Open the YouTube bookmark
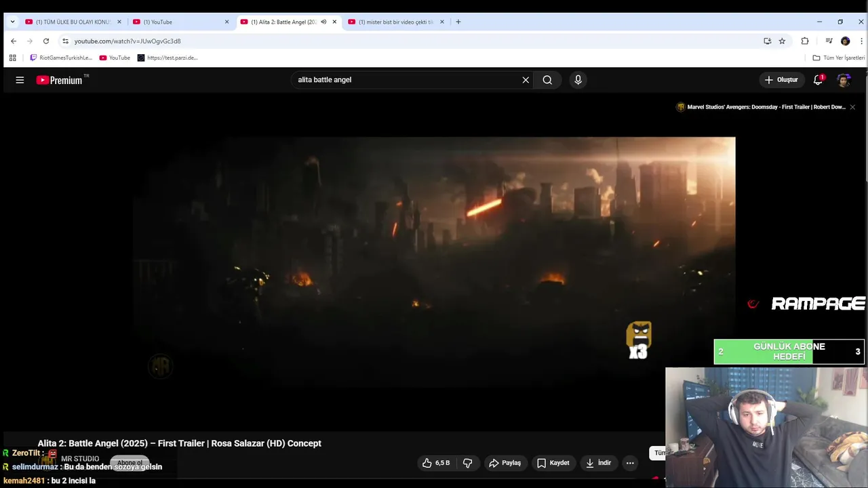The image size is (868, 488). point(115,58)
